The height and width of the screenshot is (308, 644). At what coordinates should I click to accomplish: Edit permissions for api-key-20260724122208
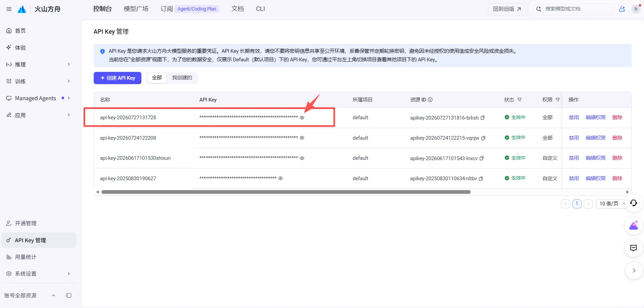tap(596, 138)
